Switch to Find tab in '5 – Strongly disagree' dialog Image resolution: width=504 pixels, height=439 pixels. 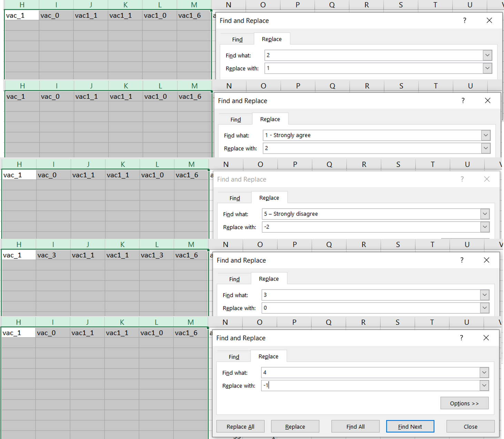[234, 198]
